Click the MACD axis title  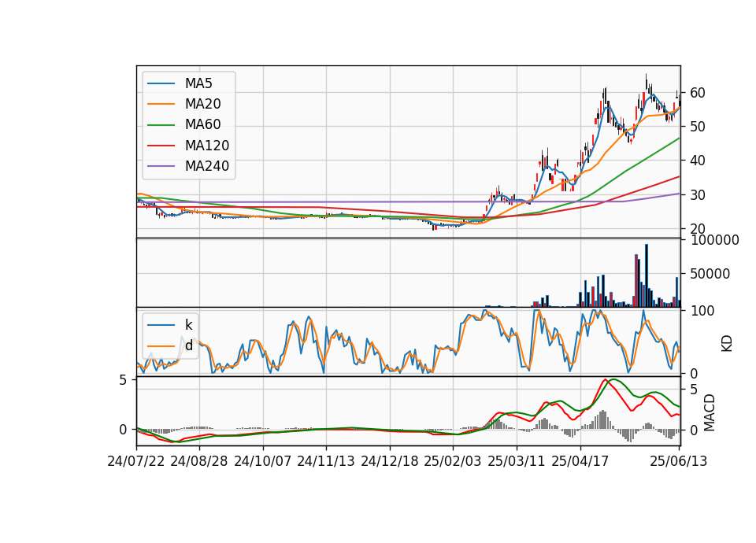click(710, 412)
